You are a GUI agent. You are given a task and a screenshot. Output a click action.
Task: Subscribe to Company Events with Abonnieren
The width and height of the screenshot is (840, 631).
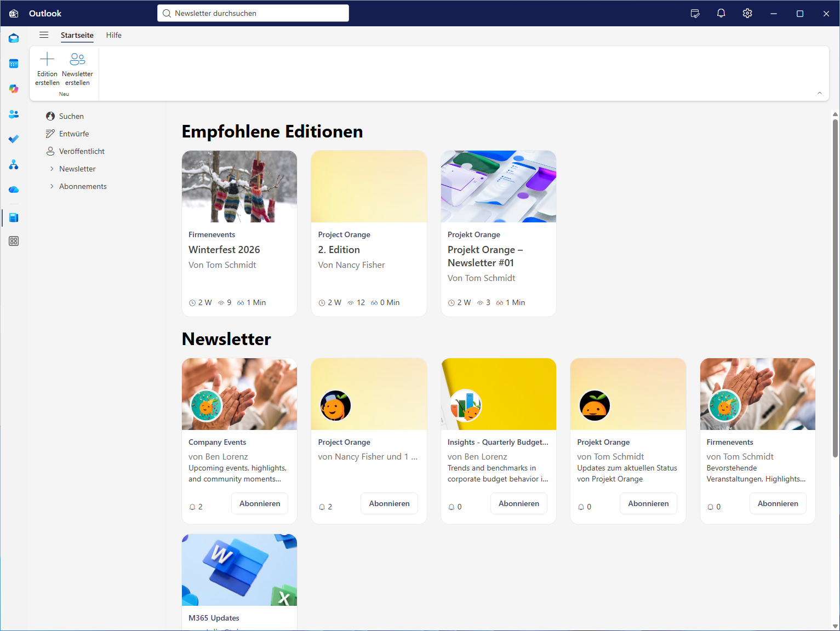pyautogui.click(x=260, y=503)
